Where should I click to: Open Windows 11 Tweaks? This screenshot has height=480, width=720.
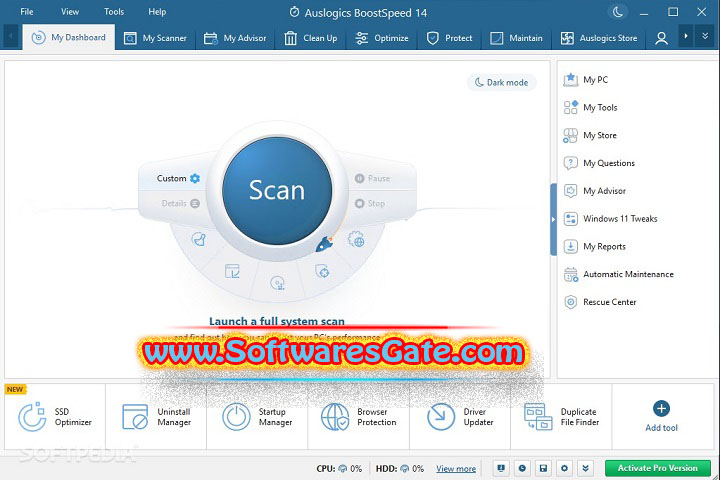(x=610, y=219)
